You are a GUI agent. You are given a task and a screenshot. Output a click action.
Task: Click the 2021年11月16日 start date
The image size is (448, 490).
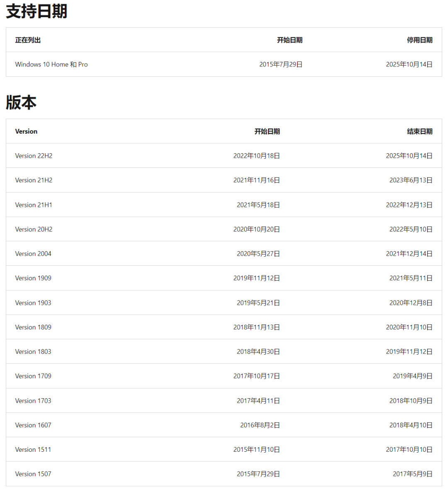click(x=256, y=180)
